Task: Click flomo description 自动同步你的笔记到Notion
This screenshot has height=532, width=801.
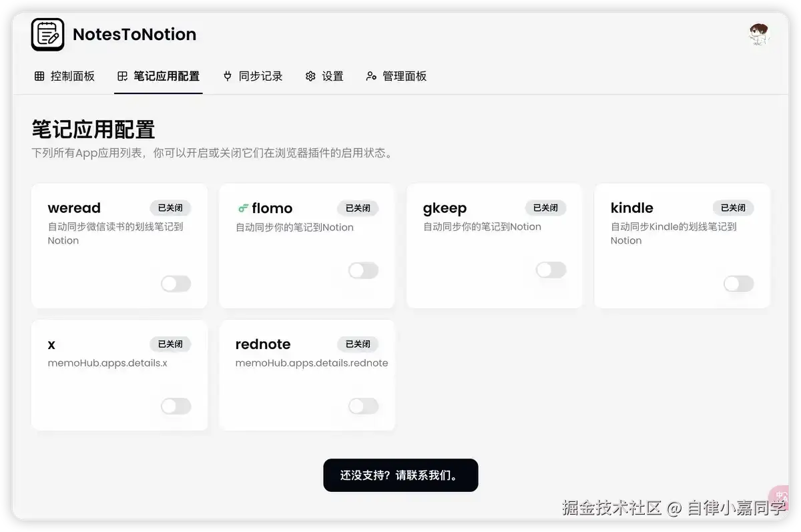Action: coord(294,228)
